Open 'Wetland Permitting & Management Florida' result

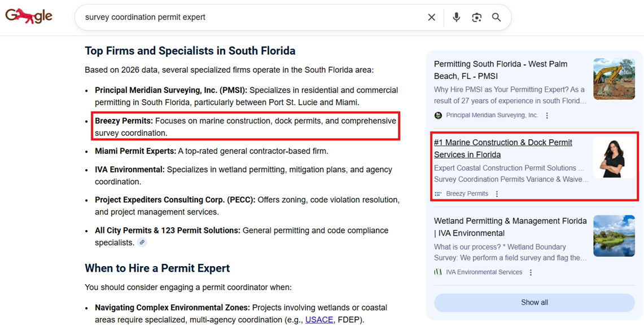click(x=511, y=227)
